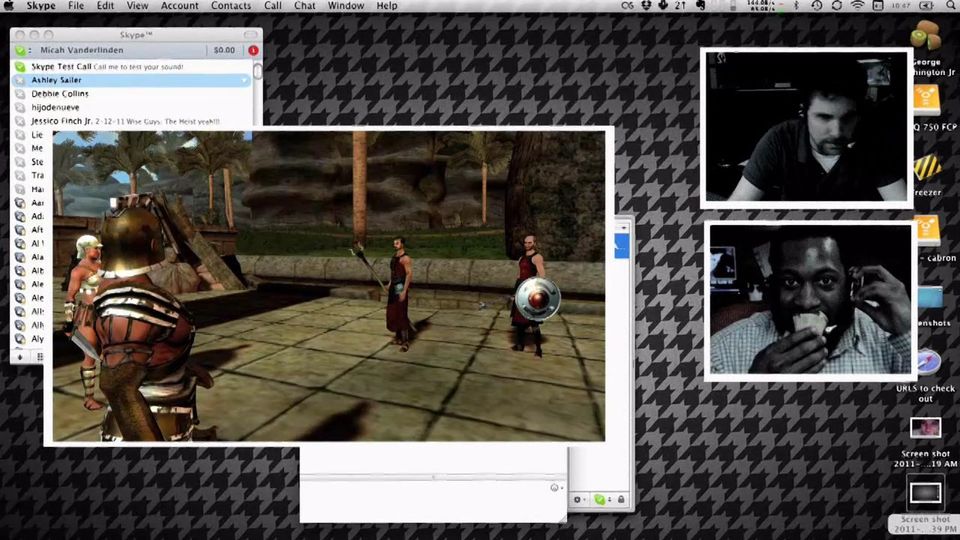Open the Micah Vanderlinden profile name
The image size is (960, 540).
[x=81, y=50]
